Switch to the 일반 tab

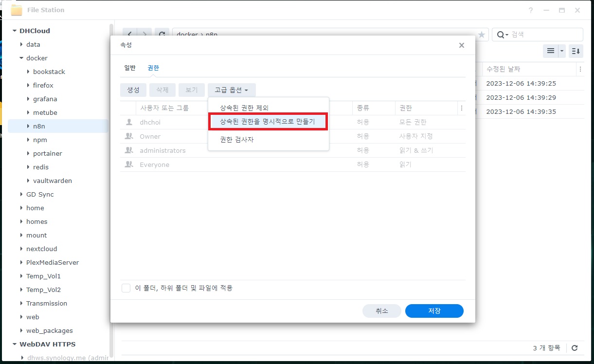pyautogui.click(x=130, y=68)
